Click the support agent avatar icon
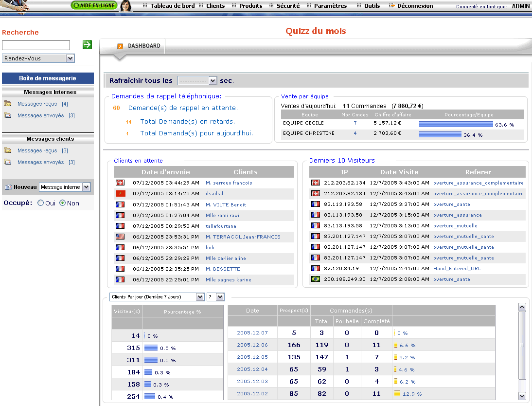Viewport: 532px width, 406px height. point(125,6)
